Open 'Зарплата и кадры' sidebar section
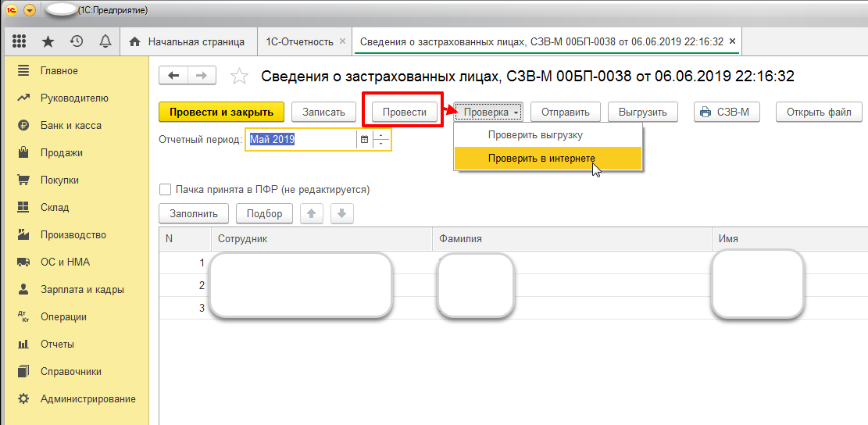This screenshot has height=425, width=868. coord(82,289)
